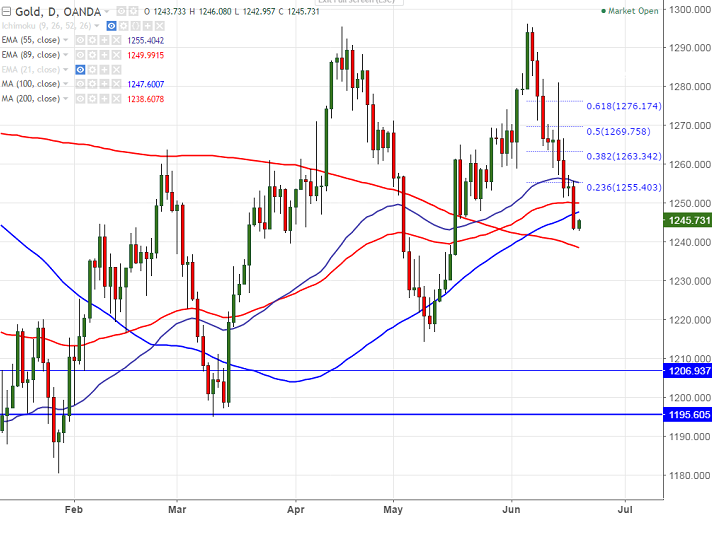Screen dimensions: 725x543
Task: Click the horizontal line price tag 1195.605
Action: (688, 414)
